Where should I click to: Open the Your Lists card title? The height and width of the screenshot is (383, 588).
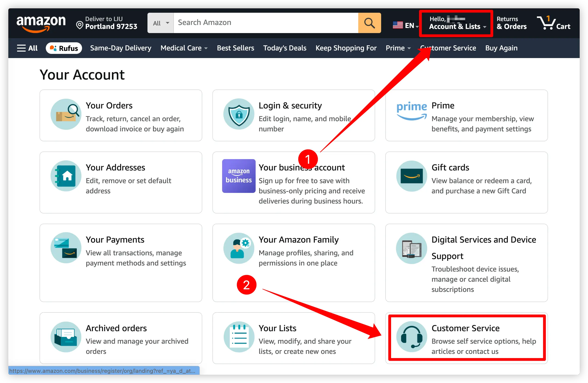coord(277,328)
